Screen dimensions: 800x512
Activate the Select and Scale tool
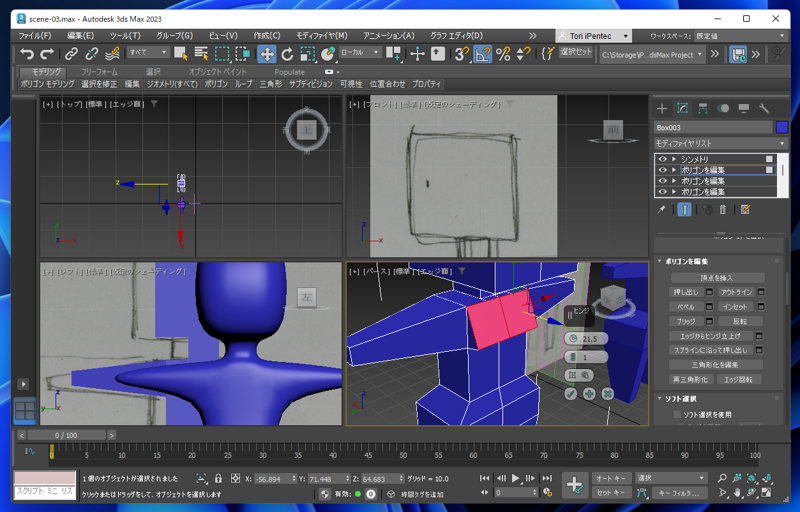click(x=307, y=54)
